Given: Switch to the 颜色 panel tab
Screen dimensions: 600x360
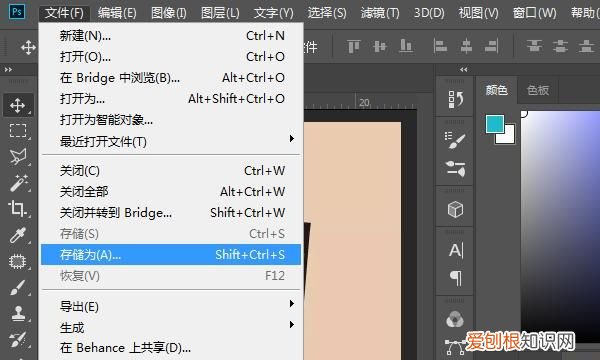Looking at the screenshot, I should (496, 90).
